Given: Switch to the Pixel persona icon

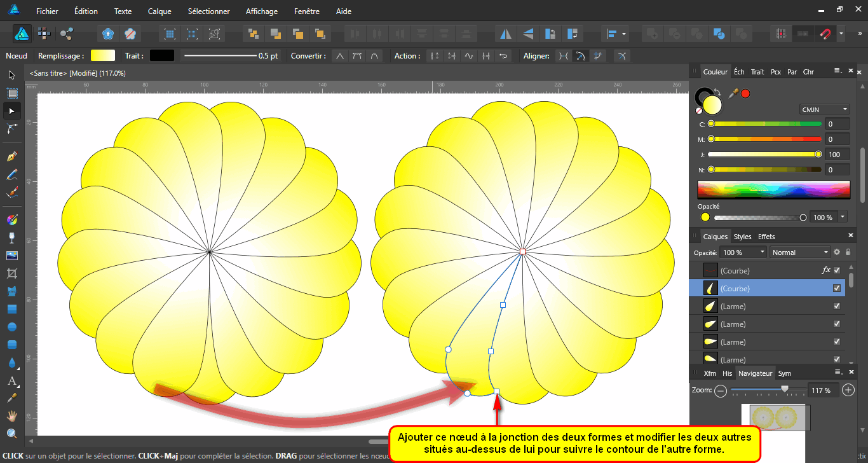Looking at the screenshot, I should coord(44,33).
